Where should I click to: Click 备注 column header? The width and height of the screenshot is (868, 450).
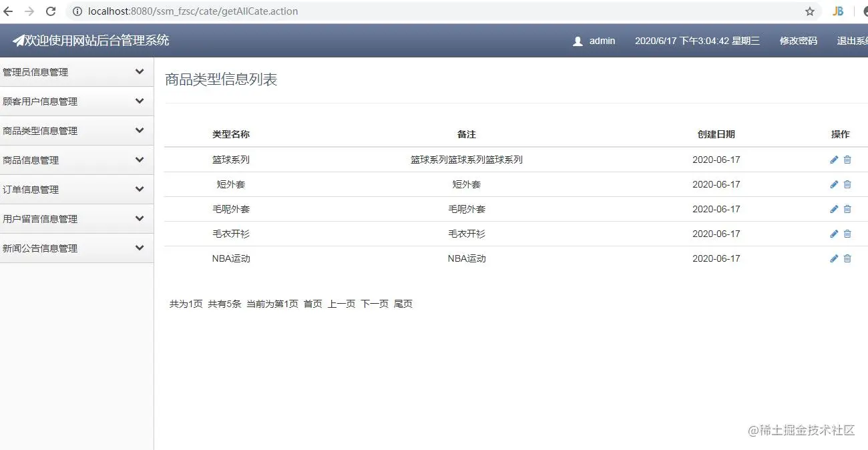[467, 134]
